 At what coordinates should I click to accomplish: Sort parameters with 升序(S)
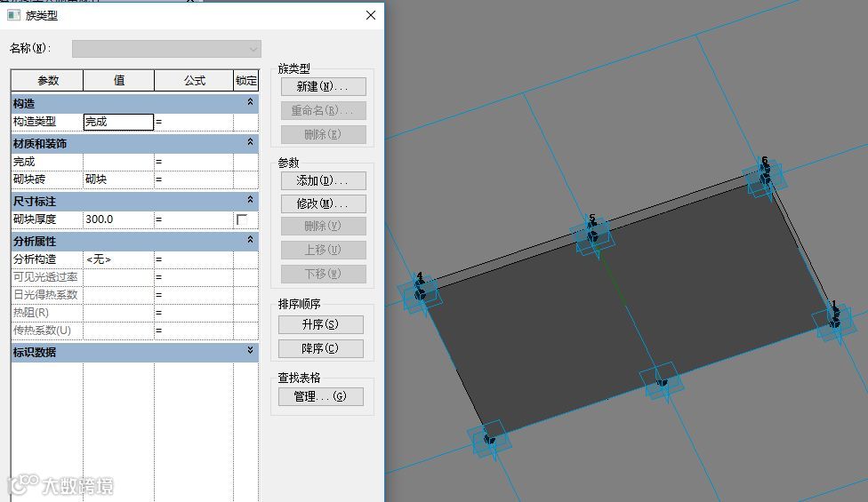click(x=321, y=324)
